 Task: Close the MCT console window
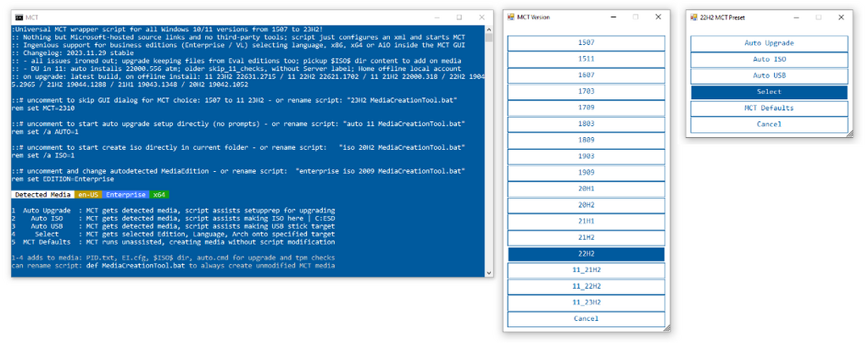(481, 18)
